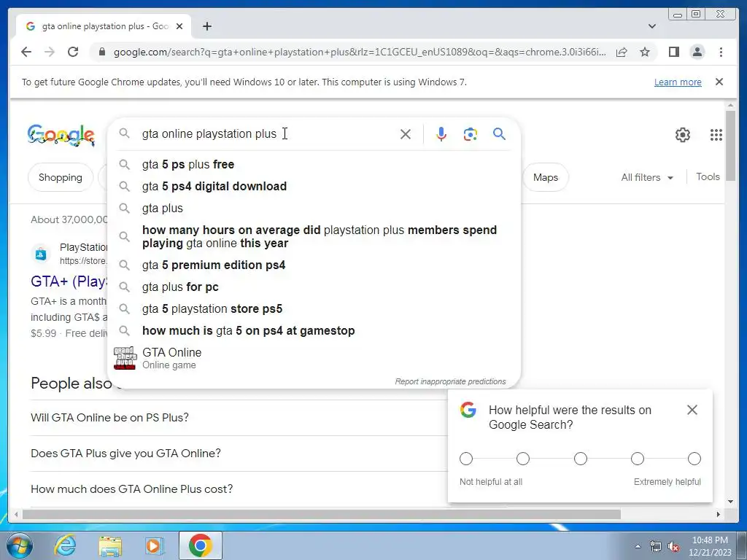Screen dimensions: 747x560
Task: Select the 'Extremely helpful' radio button
Action: tap(694, 459)
